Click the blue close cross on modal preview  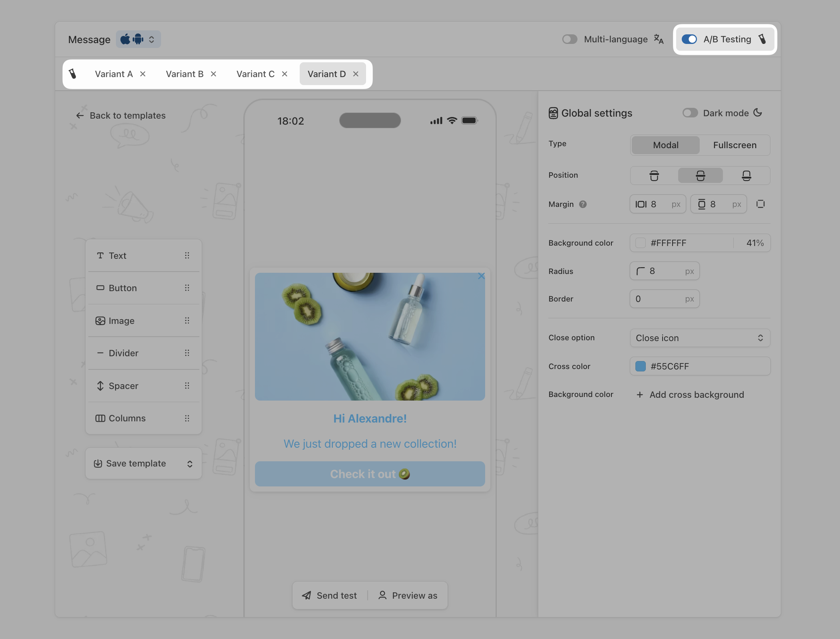pyautogui.click(x=481, y=276)
